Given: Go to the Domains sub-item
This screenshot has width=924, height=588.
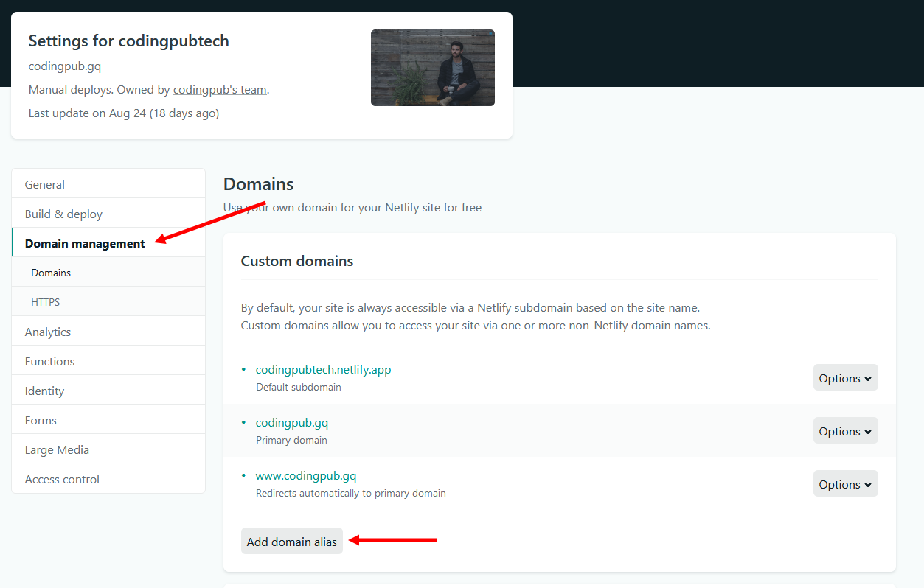Looking at the screenshot, I should (108, 273).
